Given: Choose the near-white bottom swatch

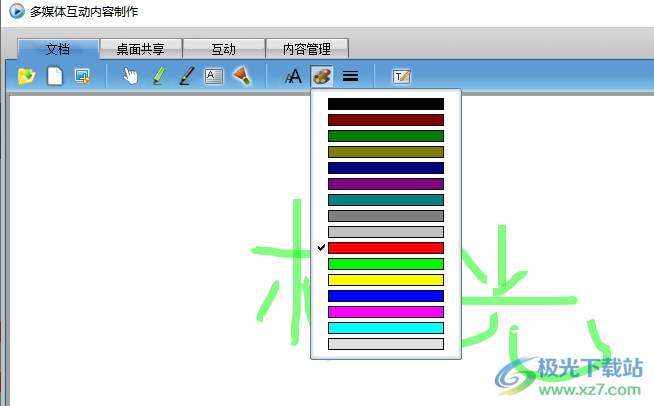Looking at the screenshot, I should pyautogui.click(x=386, y=344).
